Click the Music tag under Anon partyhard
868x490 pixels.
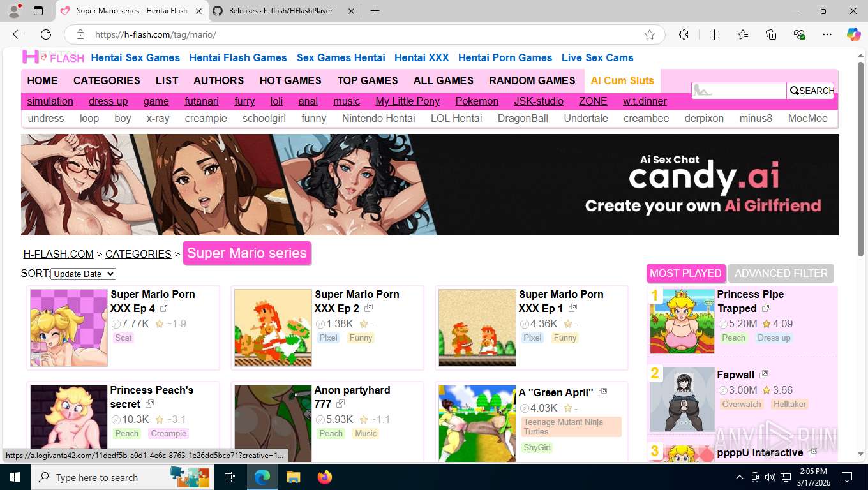366,433
